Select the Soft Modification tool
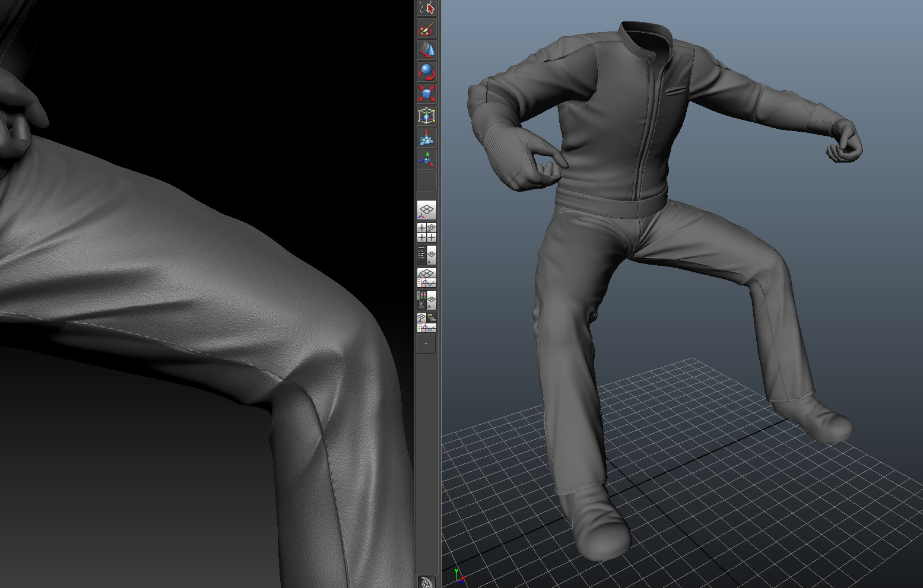 [x=427, y=138]
